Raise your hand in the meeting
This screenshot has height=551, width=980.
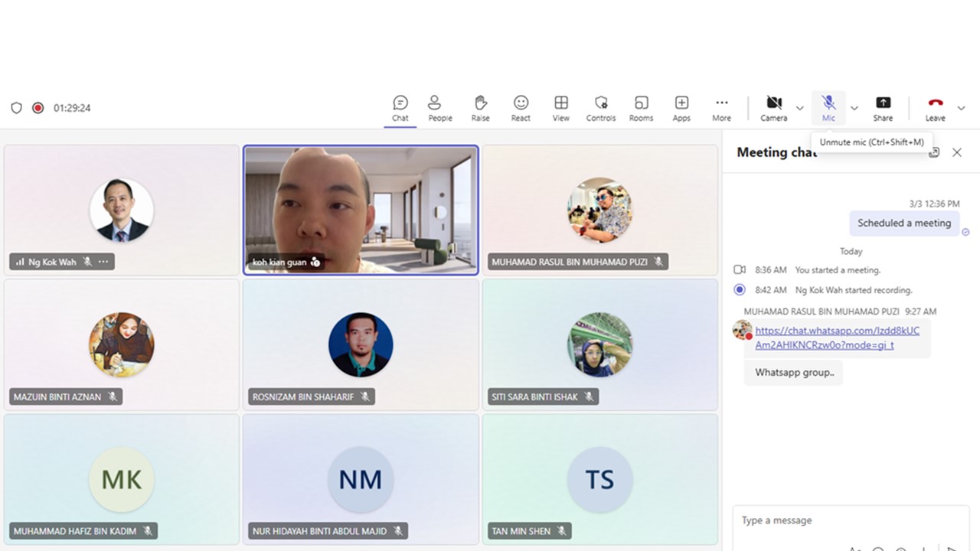coord(480,108)
